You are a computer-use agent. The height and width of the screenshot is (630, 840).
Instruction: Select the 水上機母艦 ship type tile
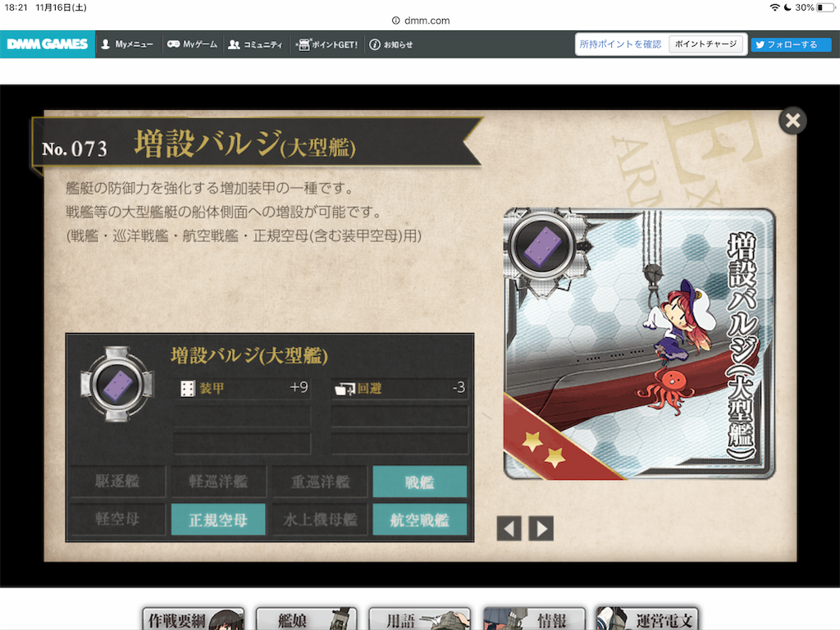point(320,519)
